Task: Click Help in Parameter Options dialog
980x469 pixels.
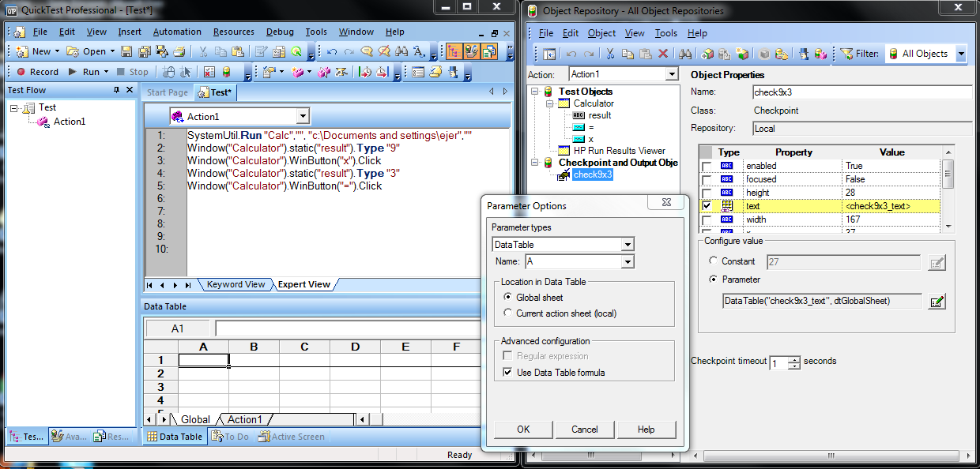Action: point(646,430)
